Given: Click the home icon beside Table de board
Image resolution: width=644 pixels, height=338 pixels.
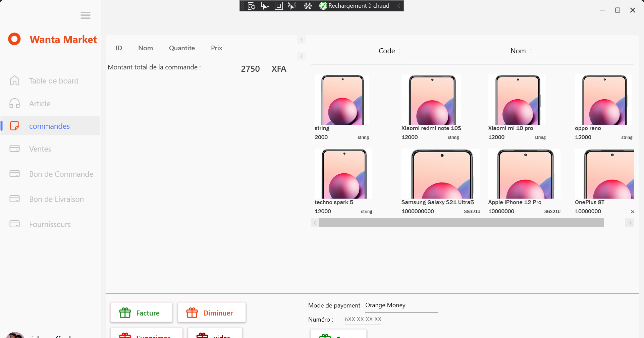Looking at the screenshot, I should (14, 80).
